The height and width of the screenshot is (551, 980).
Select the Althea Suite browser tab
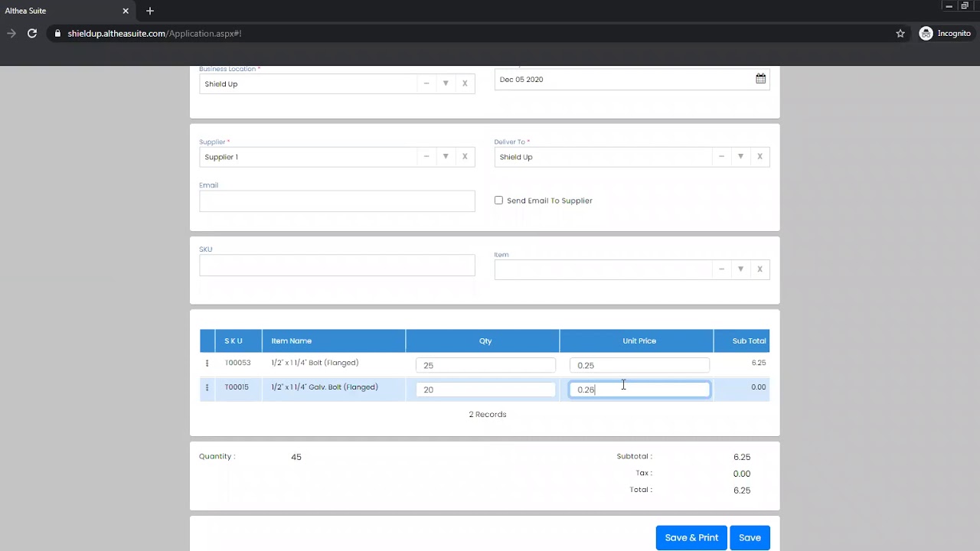coord(67,11)
